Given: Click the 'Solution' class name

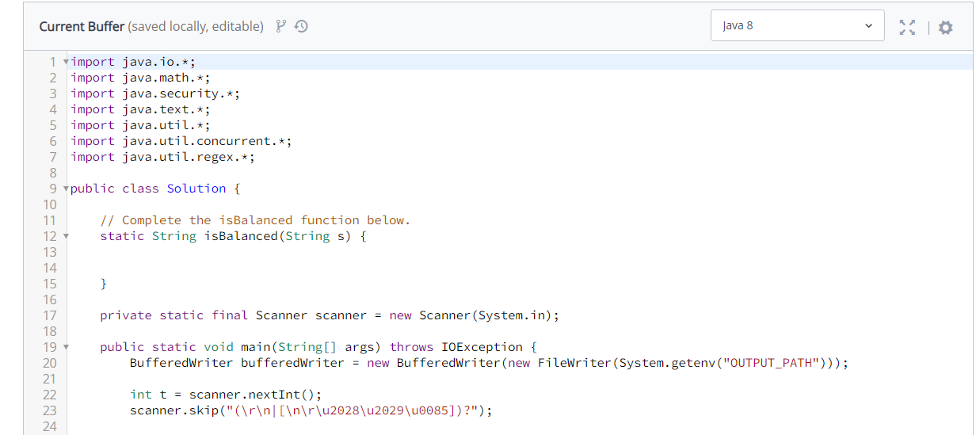Looking at the screenshot, I should coord(196,189).
